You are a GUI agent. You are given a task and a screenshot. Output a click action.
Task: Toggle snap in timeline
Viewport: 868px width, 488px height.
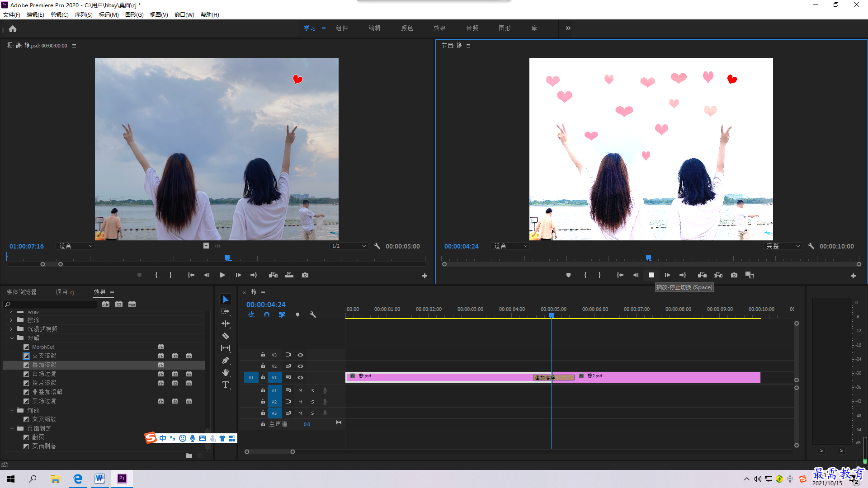point(267,314)
